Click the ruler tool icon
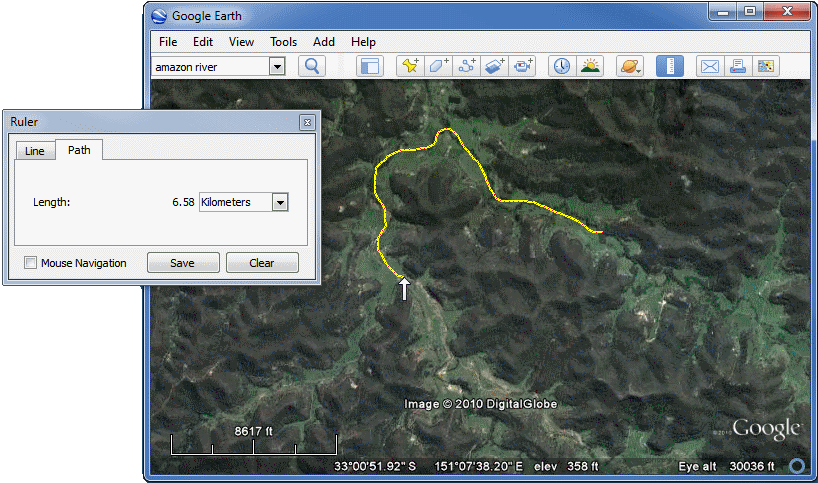818x483 pixels. coord(669,66)
